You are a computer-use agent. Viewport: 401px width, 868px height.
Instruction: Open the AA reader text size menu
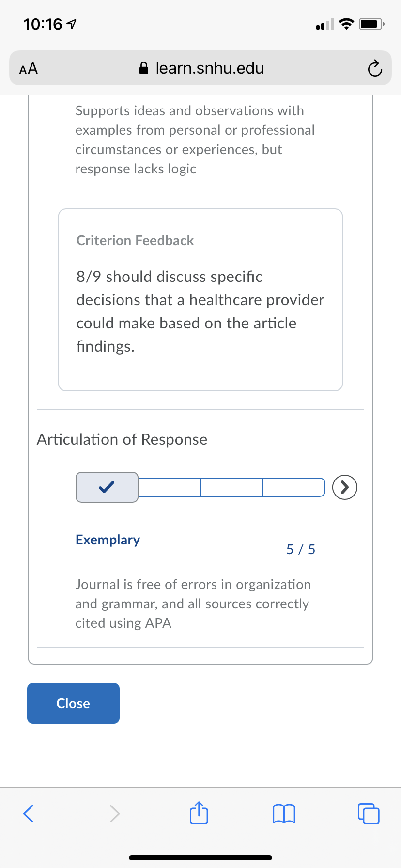[29, 69]
